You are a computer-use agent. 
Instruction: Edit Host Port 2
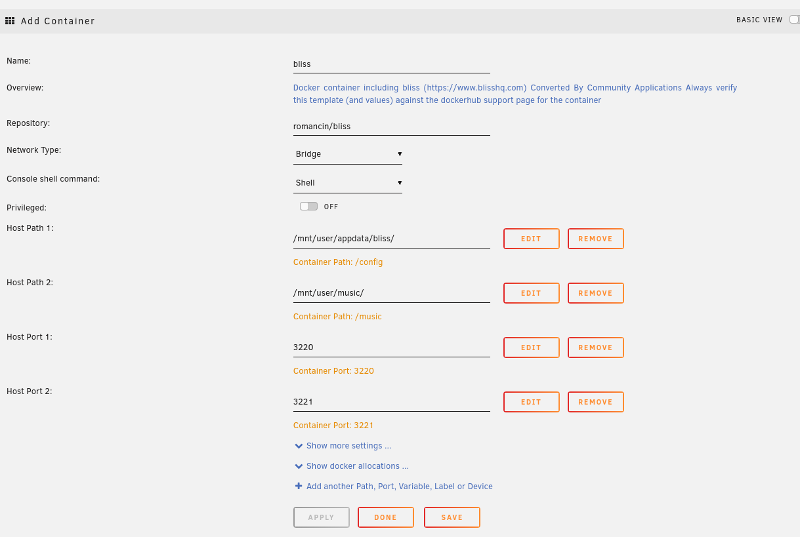[531, 402]
